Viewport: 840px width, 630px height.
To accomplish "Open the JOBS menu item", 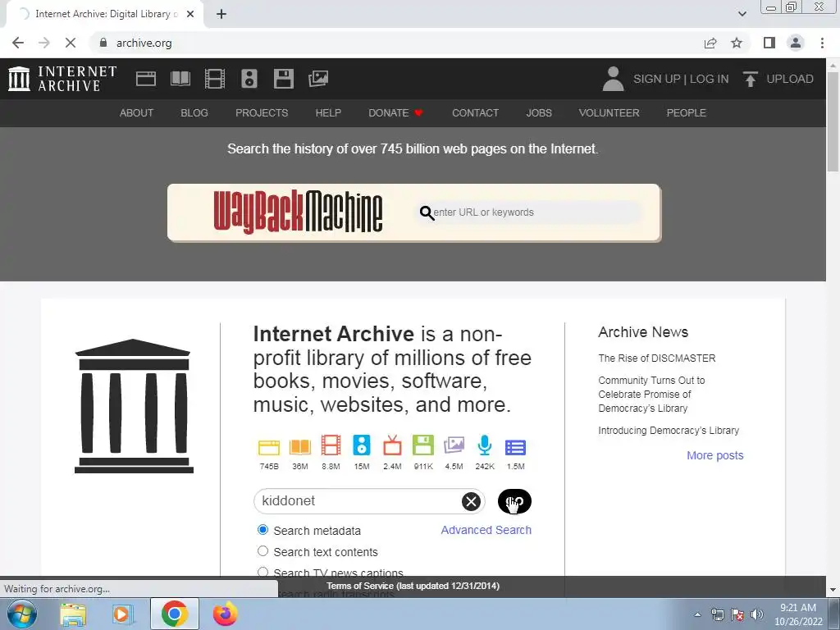I will [x=539, y=113].
